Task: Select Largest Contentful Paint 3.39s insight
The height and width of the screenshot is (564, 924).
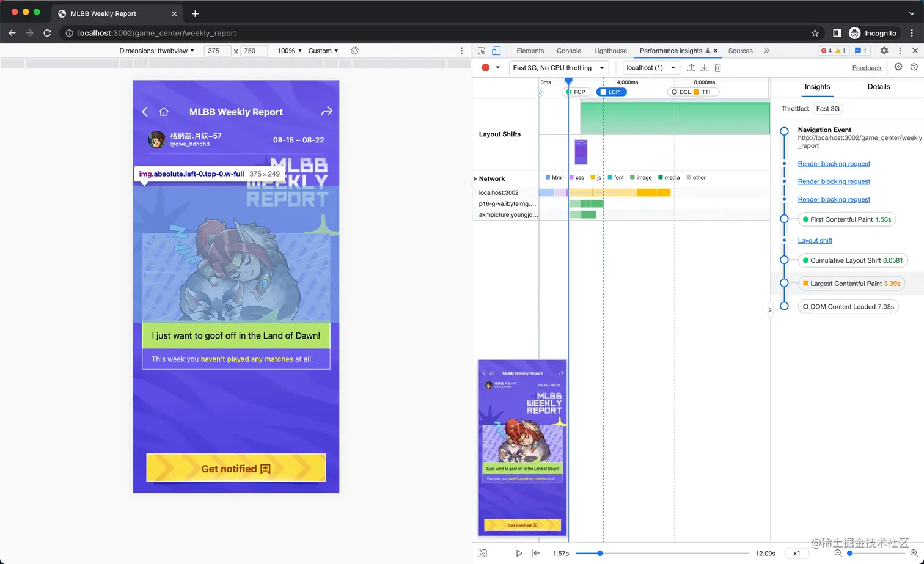Action: point(851,284)
